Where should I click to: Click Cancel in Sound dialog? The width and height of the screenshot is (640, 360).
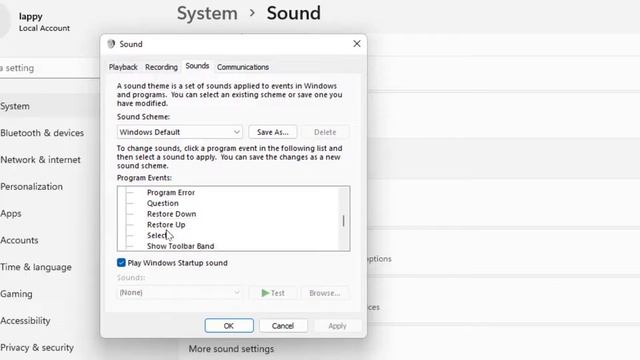pyautogui.click(x=283, y=326)
